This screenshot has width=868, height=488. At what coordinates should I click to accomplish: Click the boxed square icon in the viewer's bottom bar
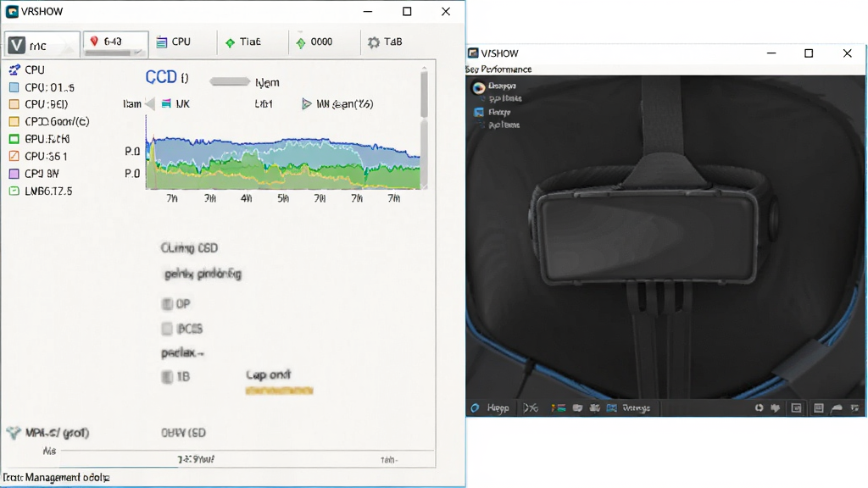coord(796,408)
